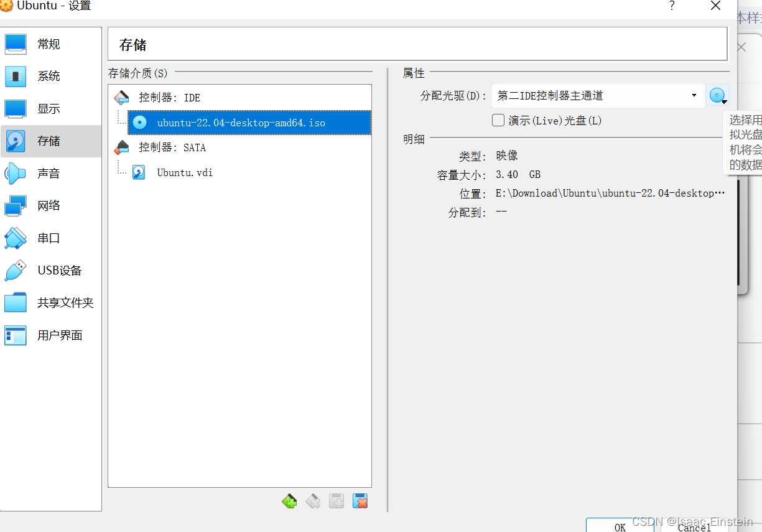Click the USB设备 plug icon
This screenshot has height=532, width=762.
[x=16, y=271]
